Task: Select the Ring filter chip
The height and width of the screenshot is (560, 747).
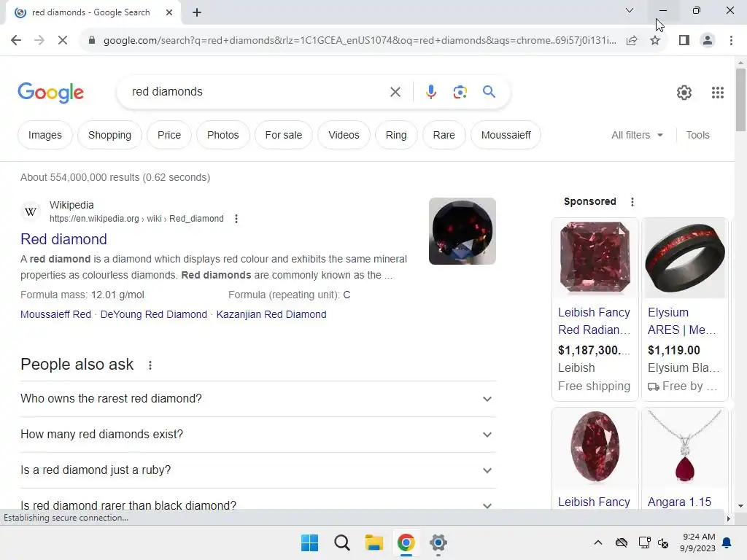Action: (396, 135)
